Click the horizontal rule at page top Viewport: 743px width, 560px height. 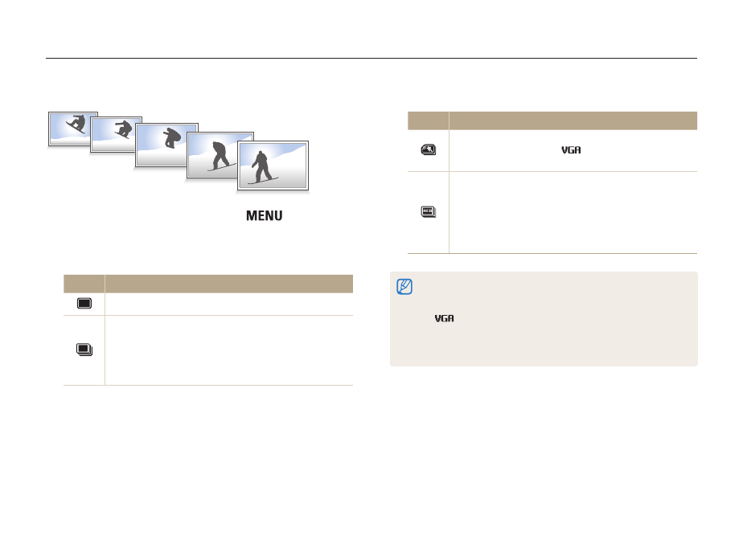click(371, 58)
